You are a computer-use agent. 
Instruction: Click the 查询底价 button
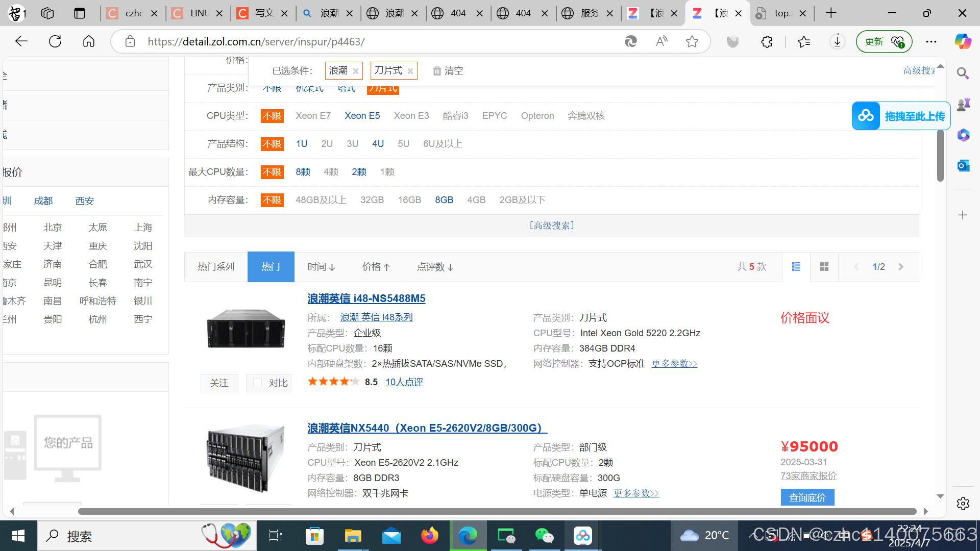(807, 497)
